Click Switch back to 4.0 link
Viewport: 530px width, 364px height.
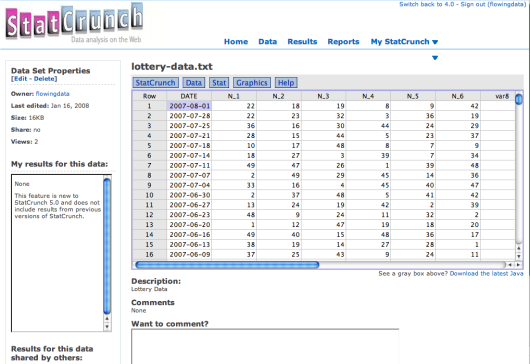427,4
